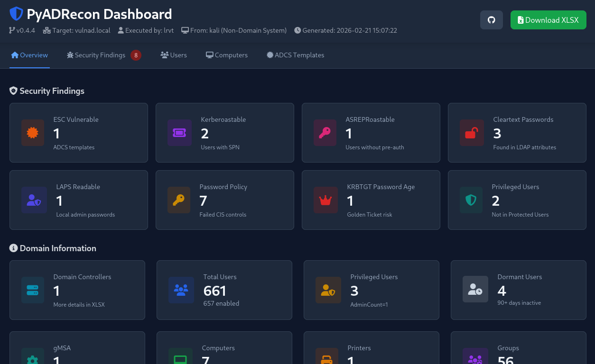Click the Cleartext Passwords unlock icon

pos(471,133)
